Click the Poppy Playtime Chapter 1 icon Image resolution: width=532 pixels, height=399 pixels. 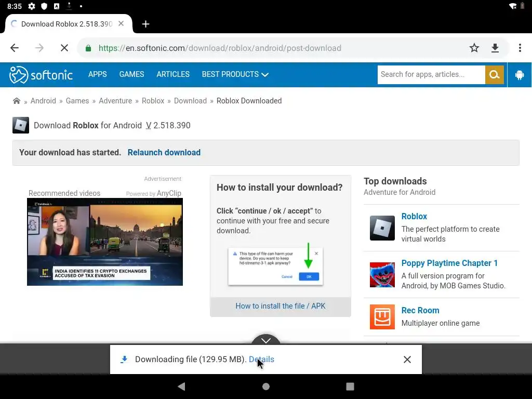point(382,275)
